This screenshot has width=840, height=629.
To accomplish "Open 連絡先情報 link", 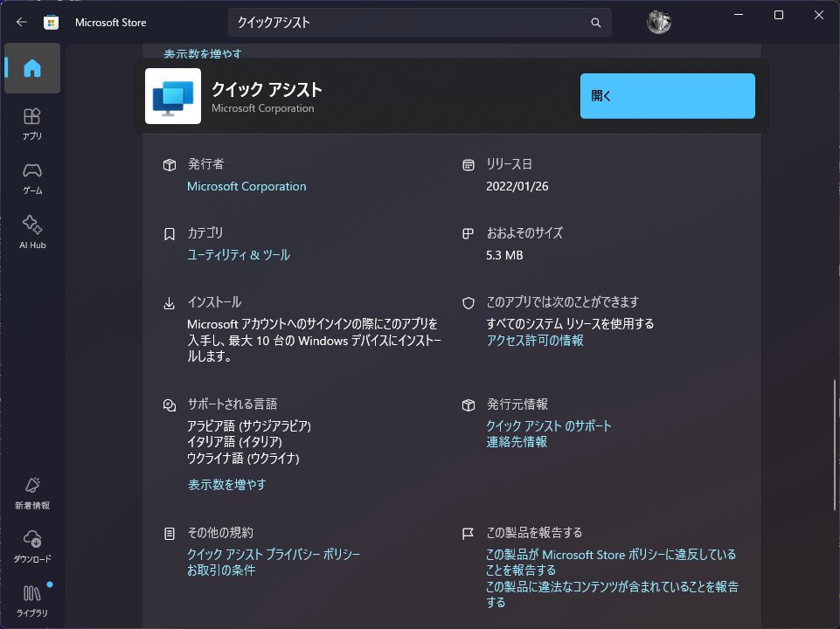I will [517, 442].
